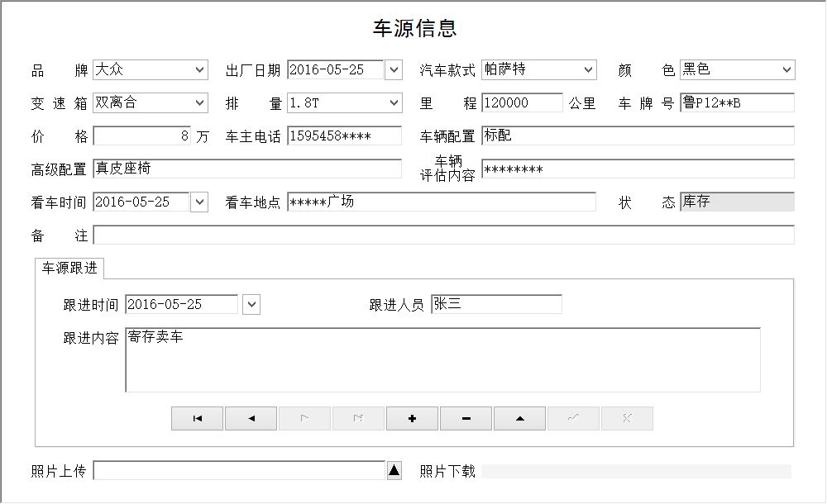This screenshot has width=827, height=504.
Task: Expand the 变速箱 gearbox dropdown
Action: [199, 102]
